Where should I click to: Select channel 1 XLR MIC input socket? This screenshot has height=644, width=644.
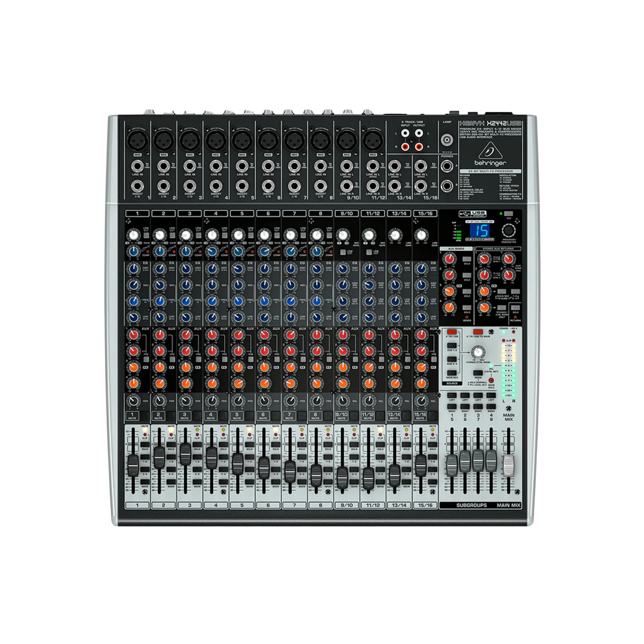[137, 140]
